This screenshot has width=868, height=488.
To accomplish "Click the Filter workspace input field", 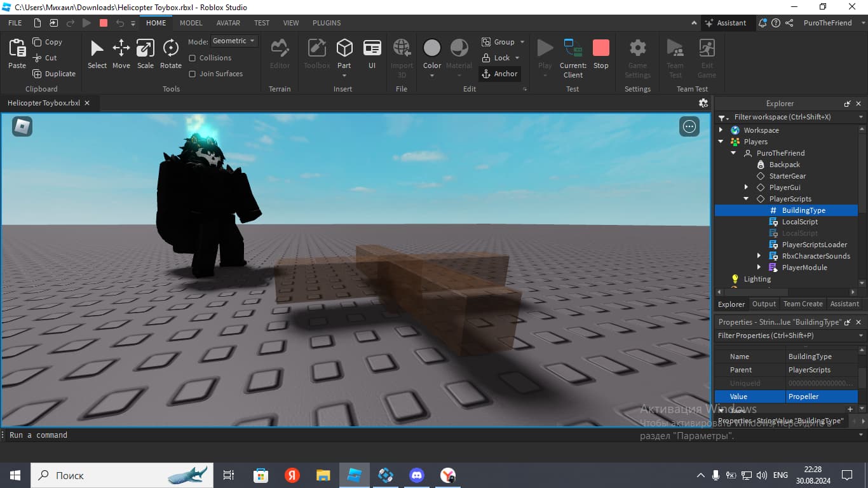I will tap(792, 117).
